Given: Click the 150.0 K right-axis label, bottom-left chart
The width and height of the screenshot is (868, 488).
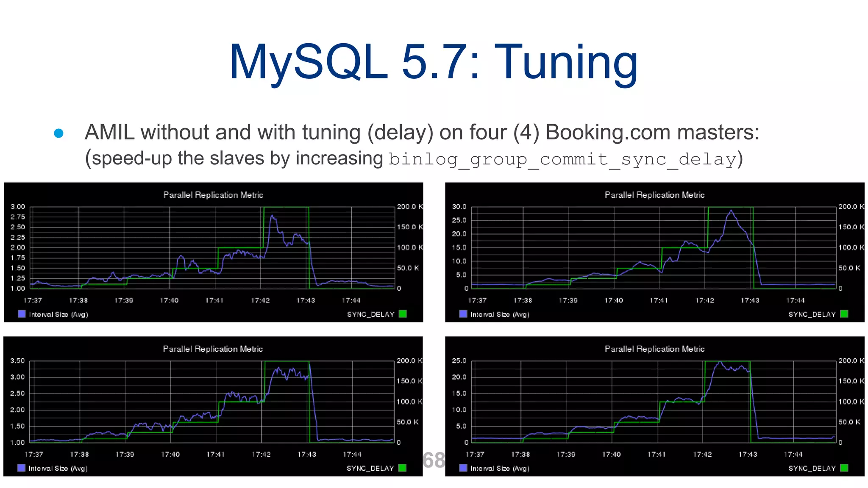Looking at the screenshot, I should 409,381.
